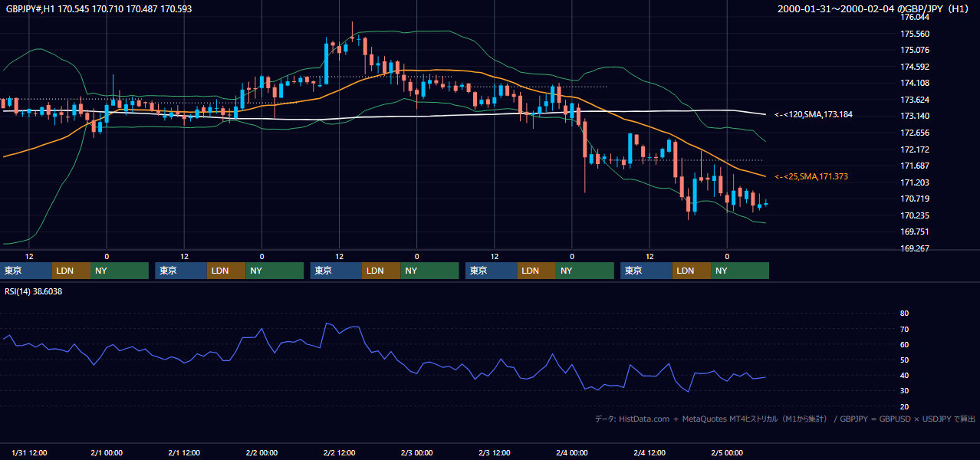Select the chart title 2000-01-31～2000-02-04 のGBP/JPY（H1）
The height and width of the screenshot is (460, 980).
(x=874, y=9)
